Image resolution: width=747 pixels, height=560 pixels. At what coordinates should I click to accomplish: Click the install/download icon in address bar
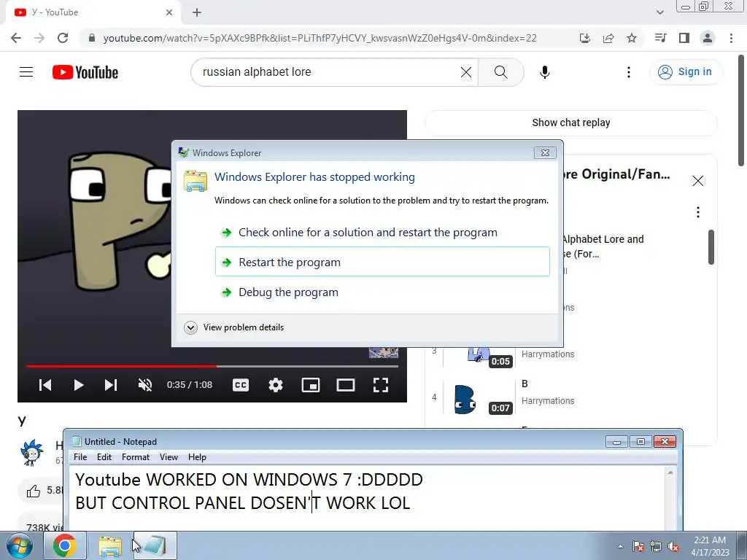584,38
